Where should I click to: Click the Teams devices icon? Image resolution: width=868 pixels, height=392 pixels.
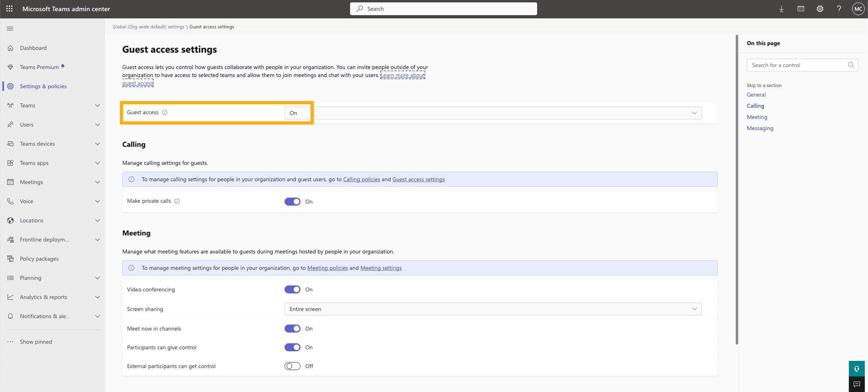click(x=10, y=144)
